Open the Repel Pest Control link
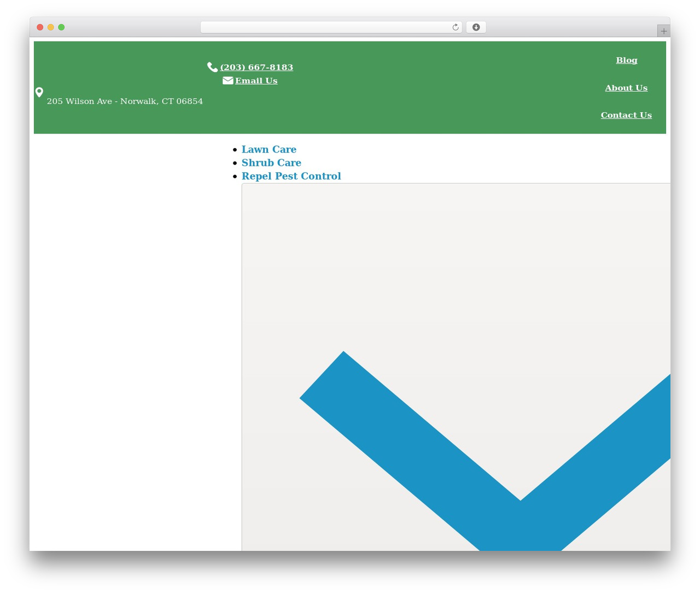Viewport: 700px width, 593px height. (x=291, y=176)
